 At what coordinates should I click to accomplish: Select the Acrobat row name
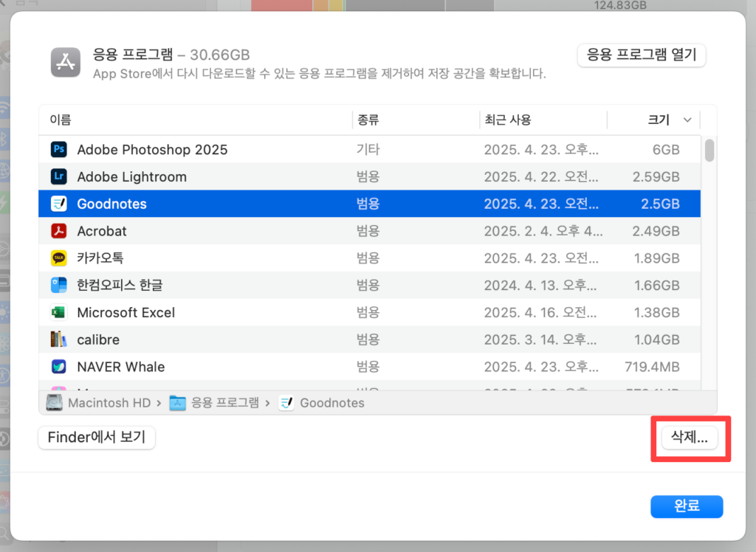point(102,231)
